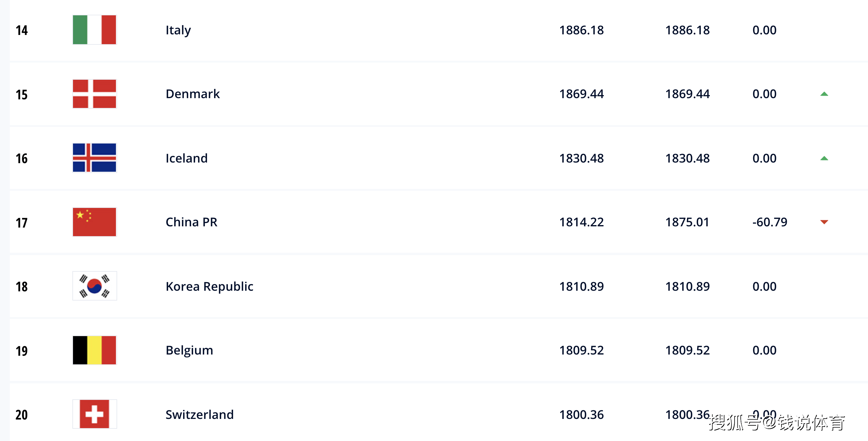Select the Belgium team name
Viewport: 868px width, 441px height.
click(189, 350)
